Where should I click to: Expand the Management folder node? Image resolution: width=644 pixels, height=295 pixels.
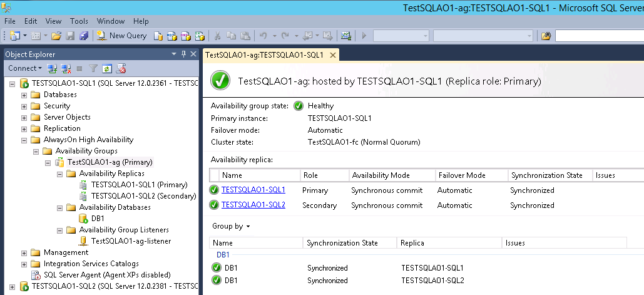click(x=24, y=252)
